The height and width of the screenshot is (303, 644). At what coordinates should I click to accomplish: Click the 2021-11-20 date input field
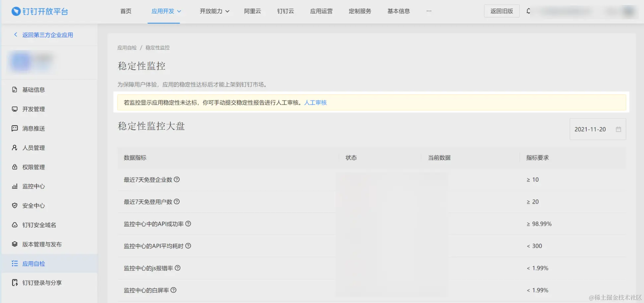[x=598, y=129]
